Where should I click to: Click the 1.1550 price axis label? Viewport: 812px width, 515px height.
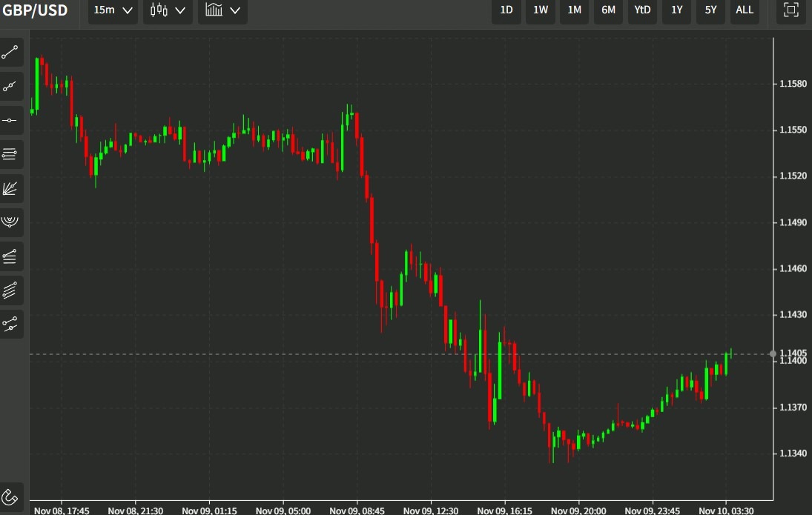793,130
